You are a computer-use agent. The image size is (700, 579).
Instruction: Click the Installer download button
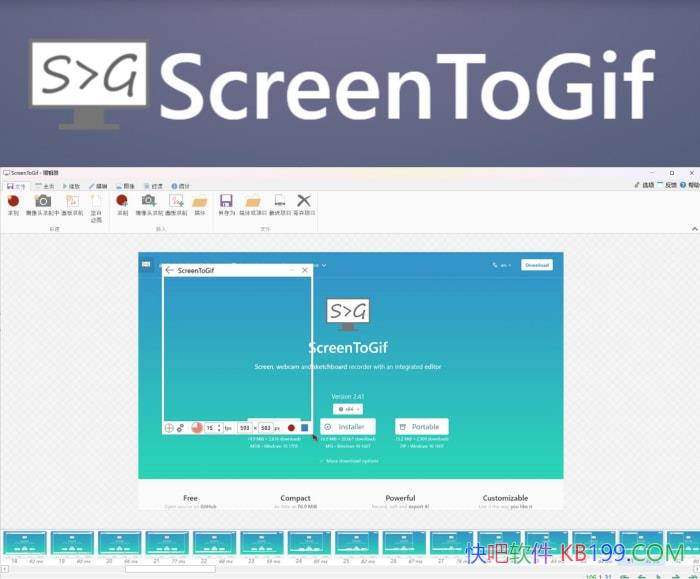pos(346,427)
